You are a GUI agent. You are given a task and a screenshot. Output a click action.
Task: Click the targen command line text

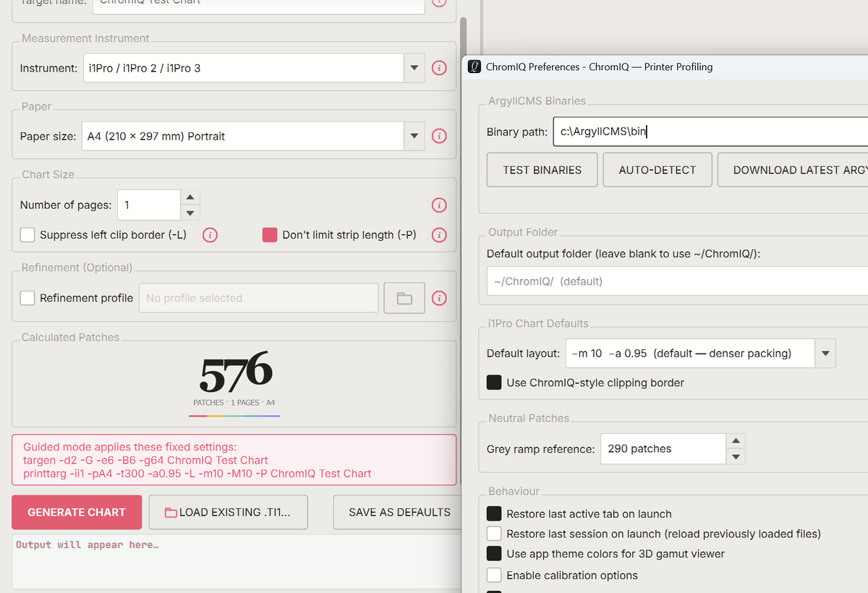coord(145,460)
